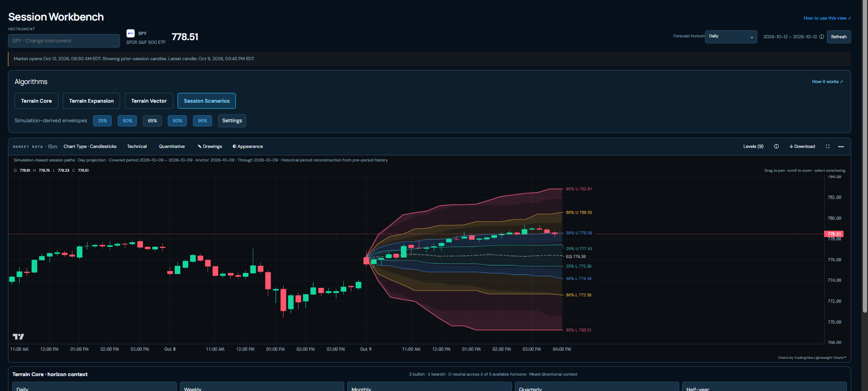Toggle the 80% envelope

pos(178,121)
